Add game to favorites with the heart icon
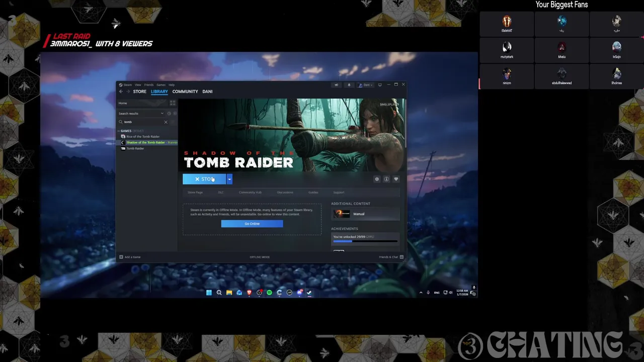Image resolution: width=644 pixels, height=362 pixels. [x=396, y=179]
